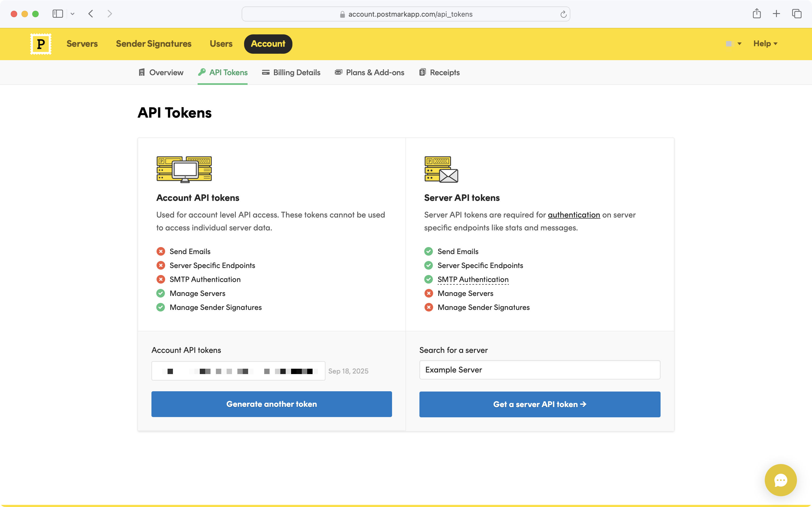Switch to the Billing Details tab
Image resolution: width=812 pixels, height=507 pixels.
tap(291, 73)
